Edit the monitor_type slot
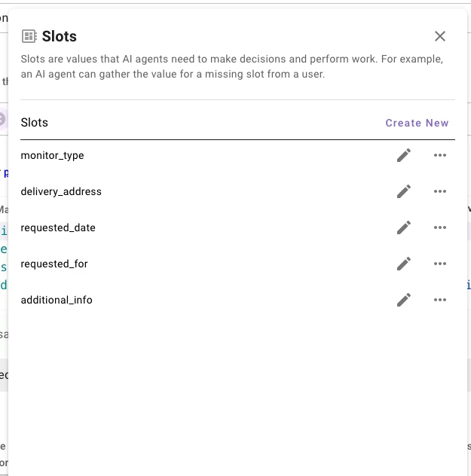Screen dimensions: 471x476 pyautogui.click(x=404, y=155)
